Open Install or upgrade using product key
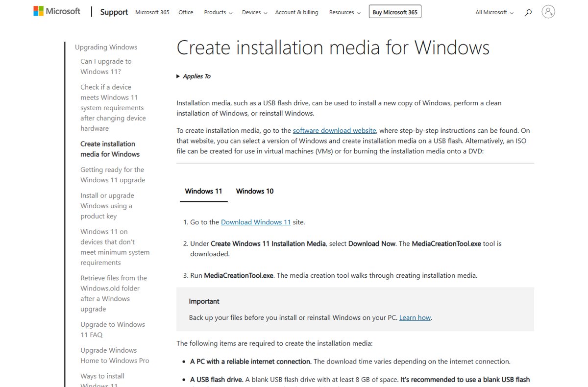The height and width of the screenshot is (387, 588). (107, 205)
